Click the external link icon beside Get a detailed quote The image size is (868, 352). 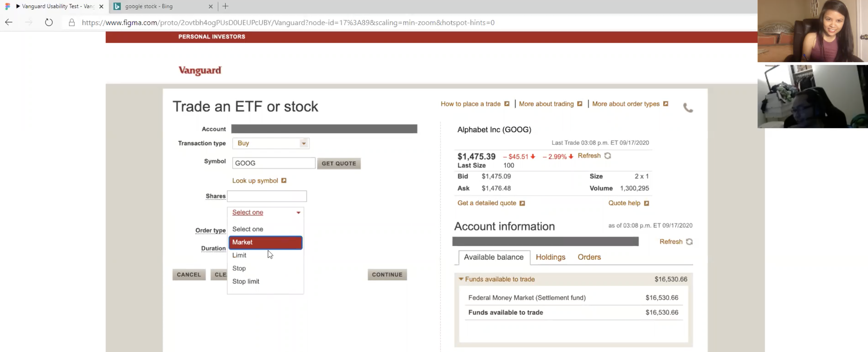522,203
